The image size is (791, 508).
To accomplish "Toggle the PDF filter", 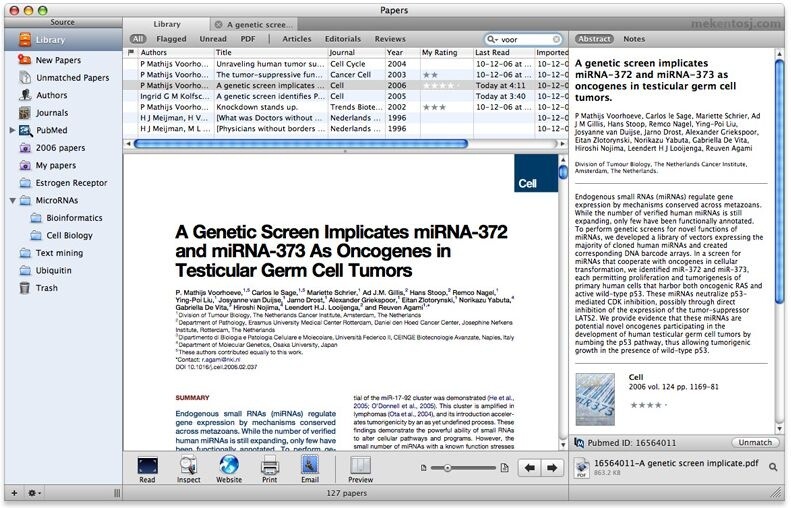I will point(247,39).
